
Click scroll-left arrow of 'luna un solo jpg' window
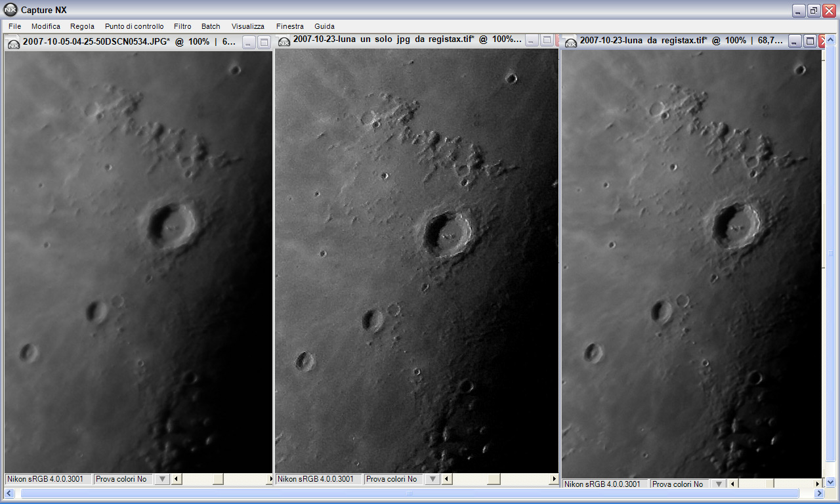pyautogui.click(x=446, y=479)
